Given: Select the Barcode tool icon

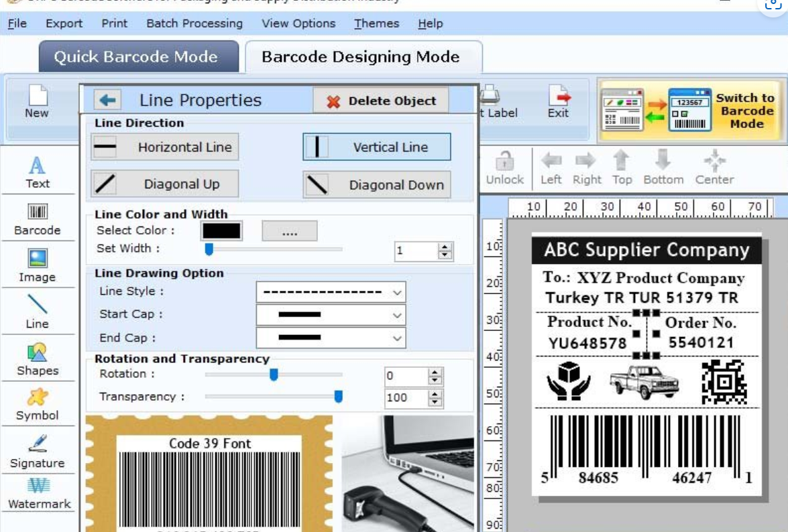Looking at the screenshot, I should 38,213.
